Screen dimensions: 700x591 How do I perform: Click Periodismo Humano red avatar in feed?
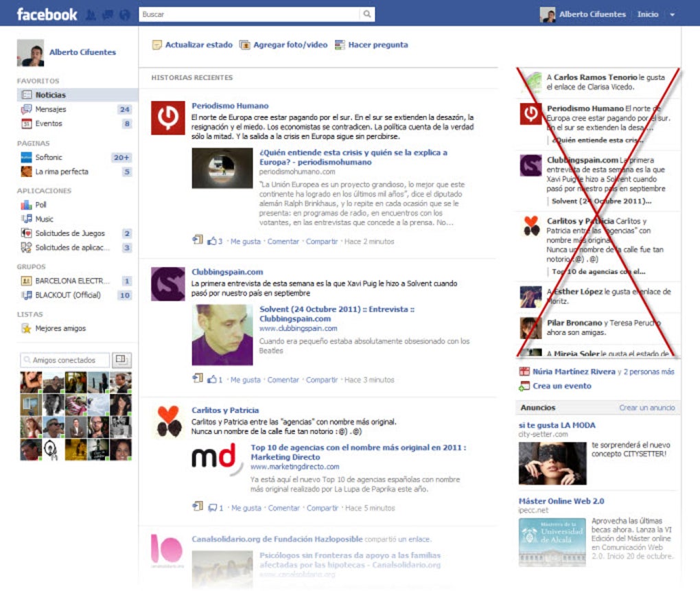168,118
